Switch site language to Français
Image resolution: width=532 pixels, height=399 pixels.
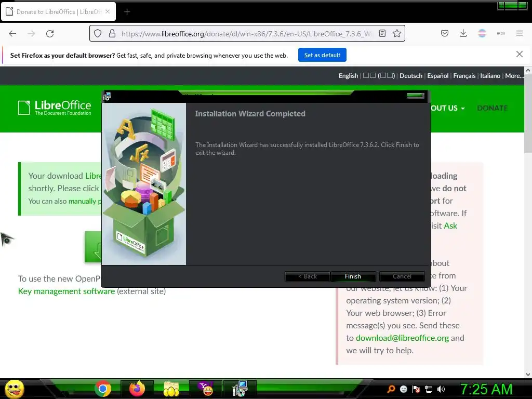click(464, 76)
